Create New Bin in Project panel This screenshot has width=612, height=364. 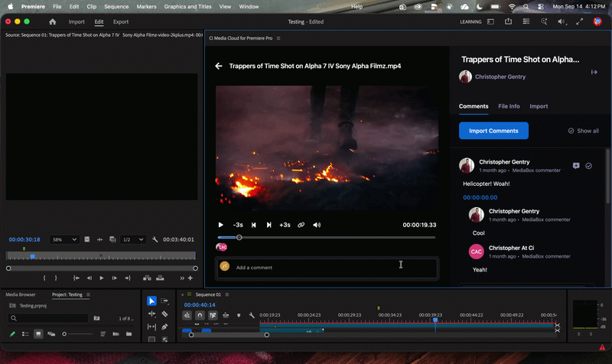[x=129, y=334]
